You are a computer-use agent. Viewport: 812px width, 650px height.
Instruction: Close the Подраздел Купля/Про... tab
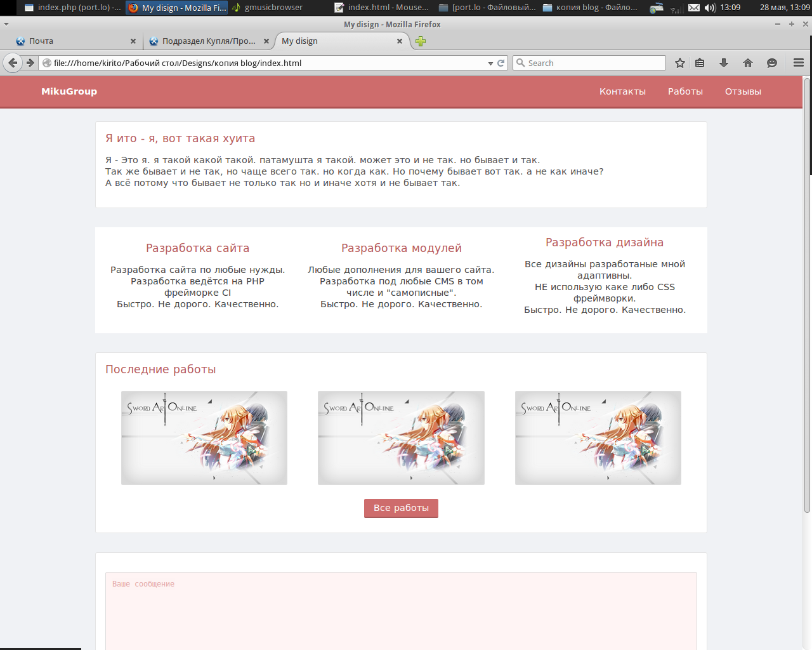[x=266, y=41]
